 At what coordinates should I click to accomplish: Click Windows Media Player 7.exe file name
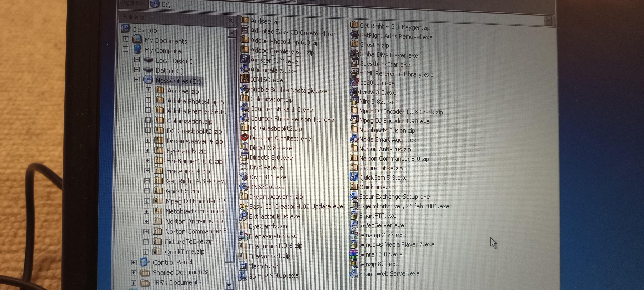tap(397, 244)
